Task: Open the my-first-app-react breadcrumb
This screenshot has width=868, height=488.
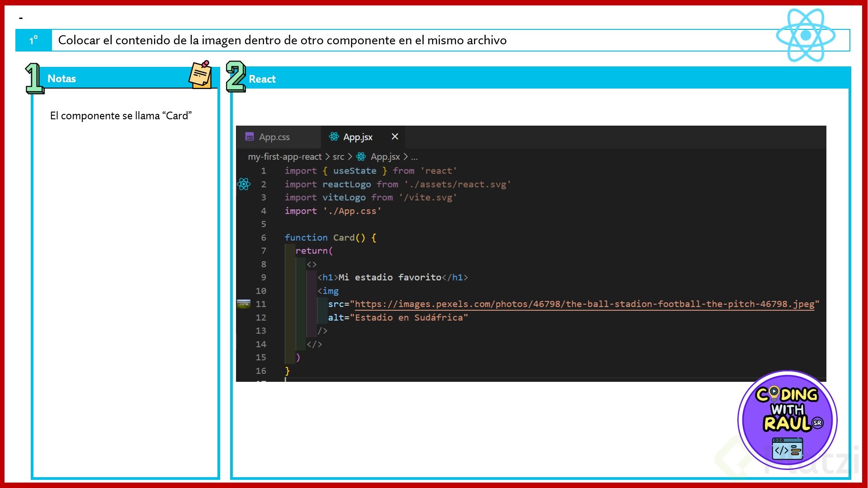Action: (284, 156)
